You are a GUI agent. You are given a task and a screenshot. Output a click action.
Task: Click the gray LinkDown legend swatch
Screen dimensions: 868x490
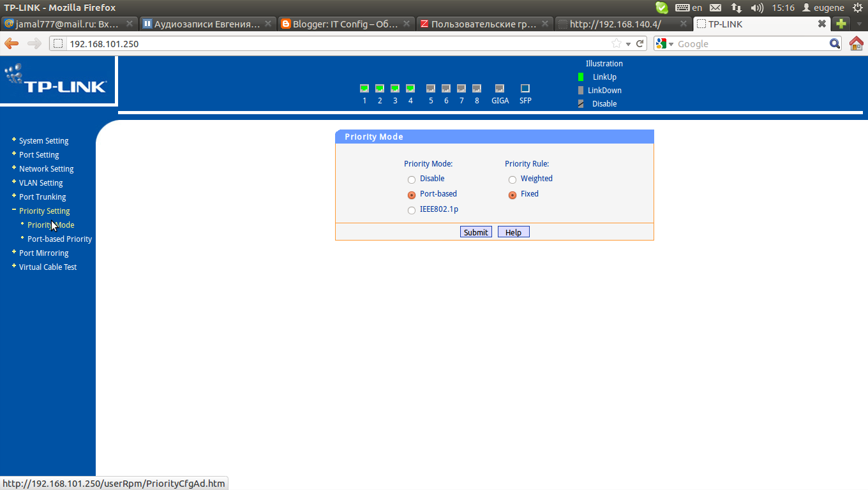click(581, 90)
